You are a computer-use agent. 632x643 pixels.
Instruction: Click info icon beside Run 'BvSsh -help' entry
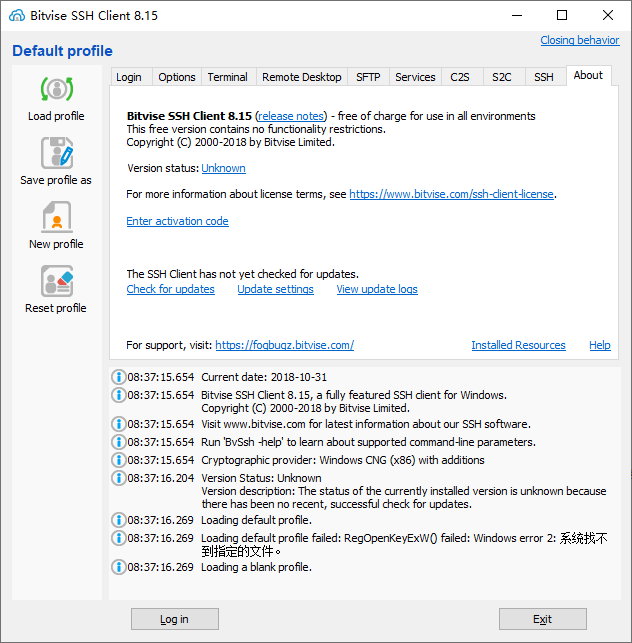[119, 442]
